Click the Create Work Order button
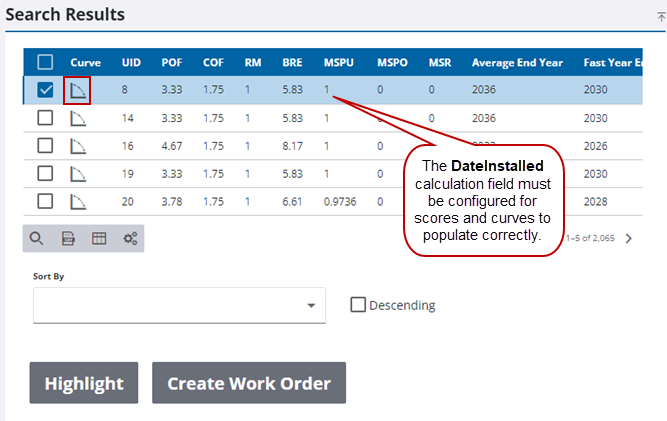667x421 pixels. tap(248, 383)
